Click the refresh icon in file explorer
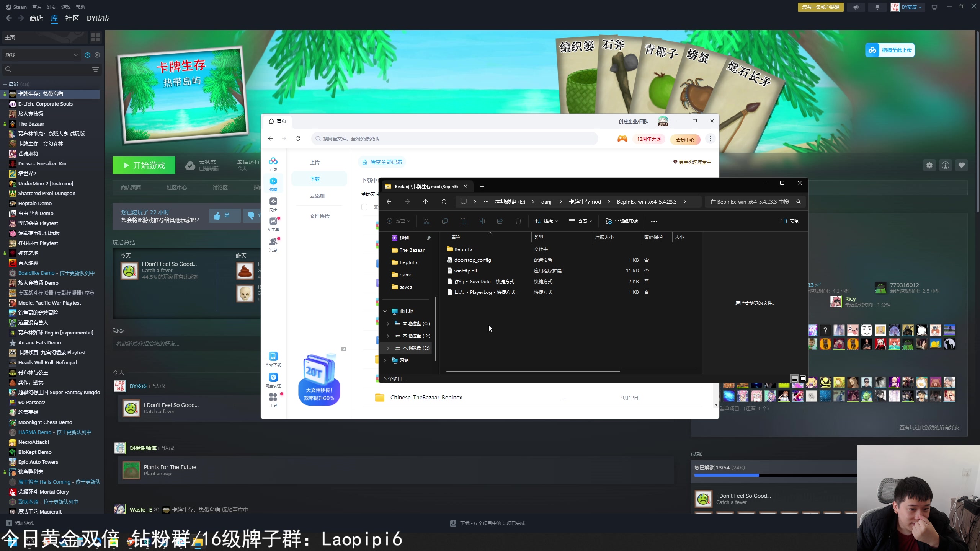The image size is (980, 551). [x=444, y=202]
